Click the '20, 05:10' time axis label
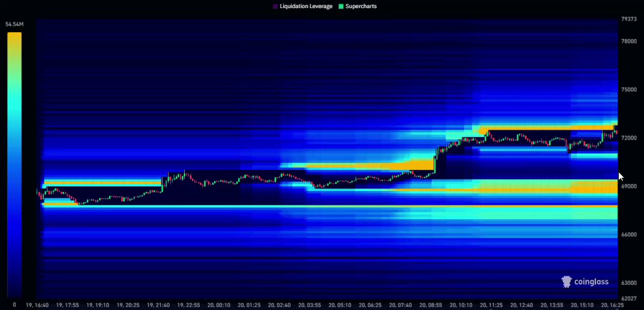Image resolution: width=644 pixels, height=310 pixels. pyautogui.click(x=341, y=305)
